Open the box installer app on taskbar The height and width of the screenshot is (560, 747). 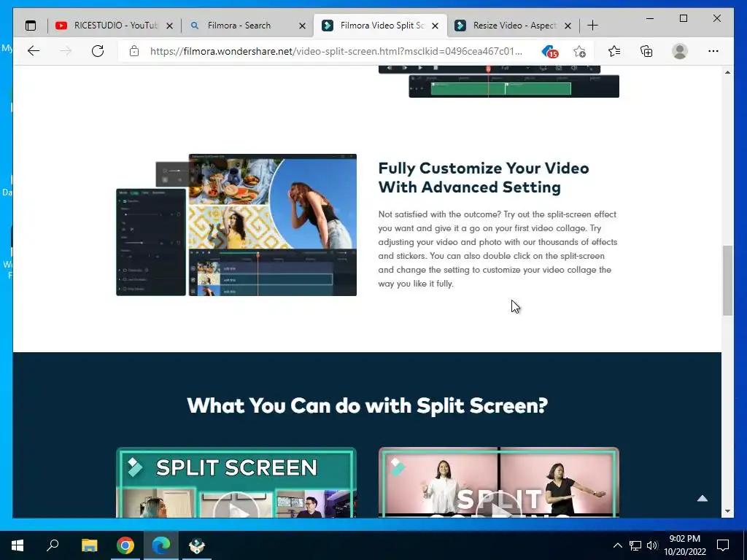196,545
